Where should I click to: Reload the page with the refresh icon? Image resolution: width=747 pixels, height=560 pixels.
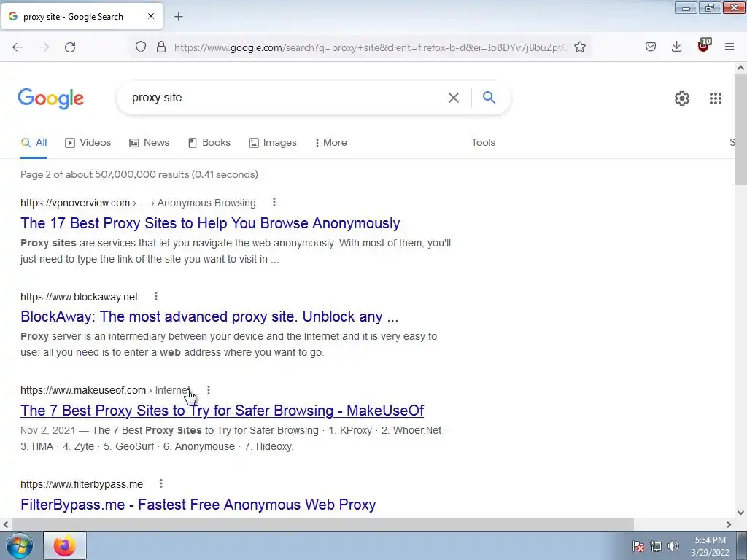tap(70, 47)
